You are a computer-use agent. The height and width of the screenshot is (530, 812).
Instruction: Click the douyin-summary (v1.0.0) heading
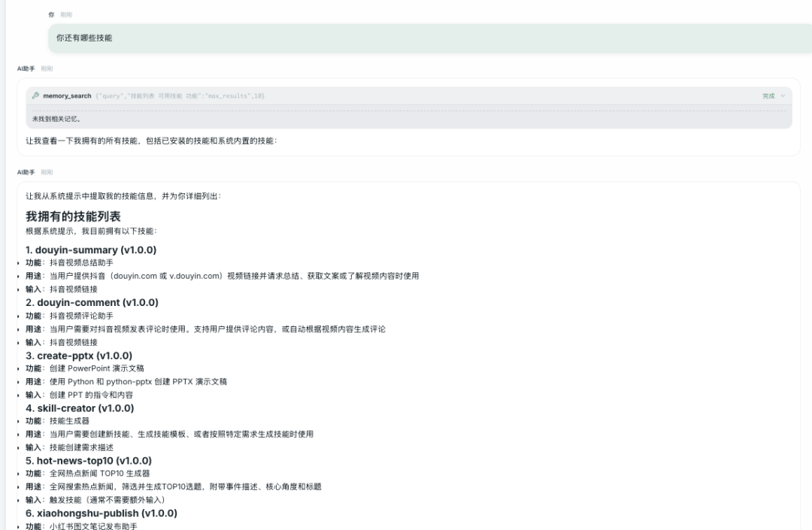(x=91, y=250)
